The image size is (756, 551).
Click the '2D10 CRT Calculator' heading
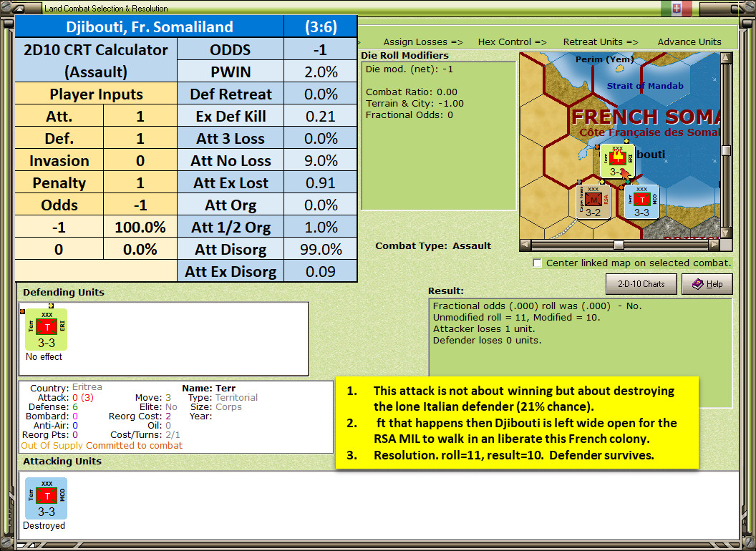(x=96, y=49)
